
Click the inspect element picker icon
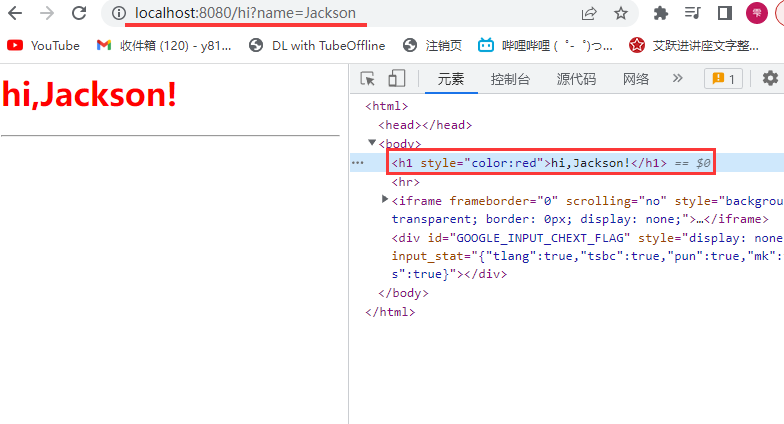[x=368, y=79]
